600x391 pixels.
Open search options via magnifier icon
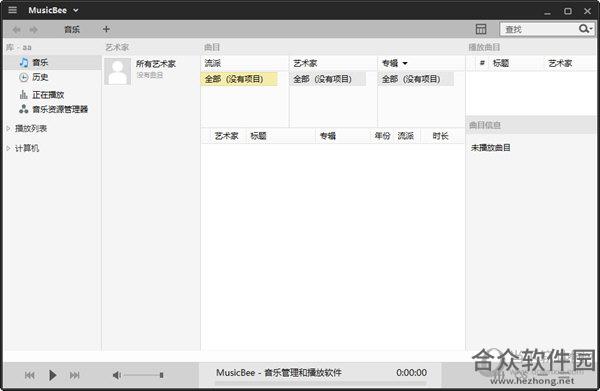pyautogui.click(x=585, y=29)
